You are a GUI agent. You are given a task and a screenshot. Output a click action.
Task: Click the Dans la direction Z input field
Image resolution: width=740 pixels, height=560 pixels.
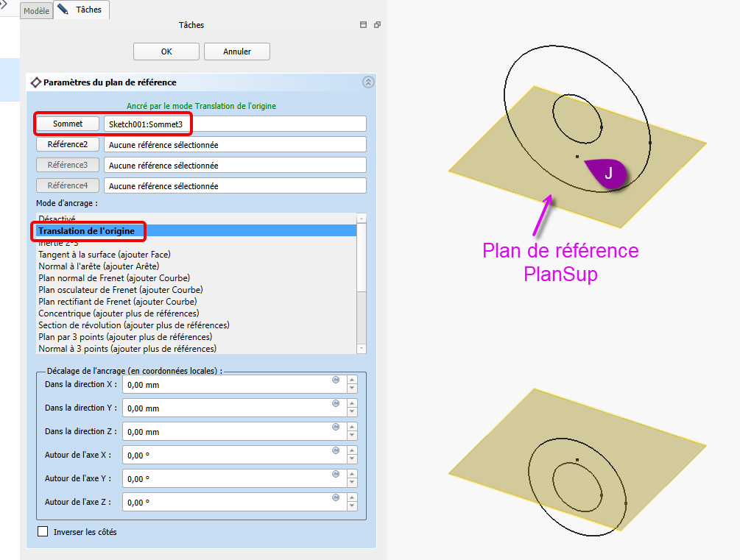[x=228, y=431]
